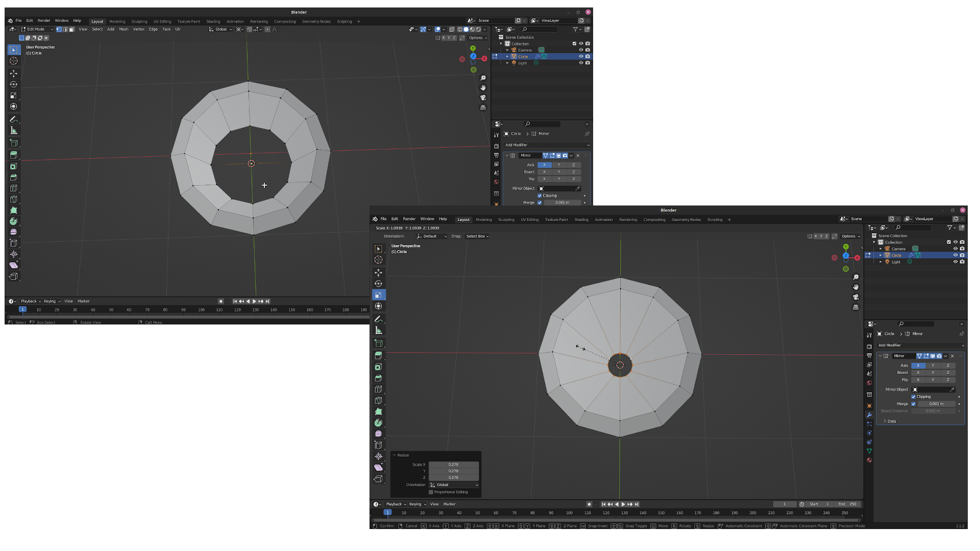Open Modifier properties wrench tab in front window
Viewport: 980px width, 551px height.
click(x=869, y=415)
